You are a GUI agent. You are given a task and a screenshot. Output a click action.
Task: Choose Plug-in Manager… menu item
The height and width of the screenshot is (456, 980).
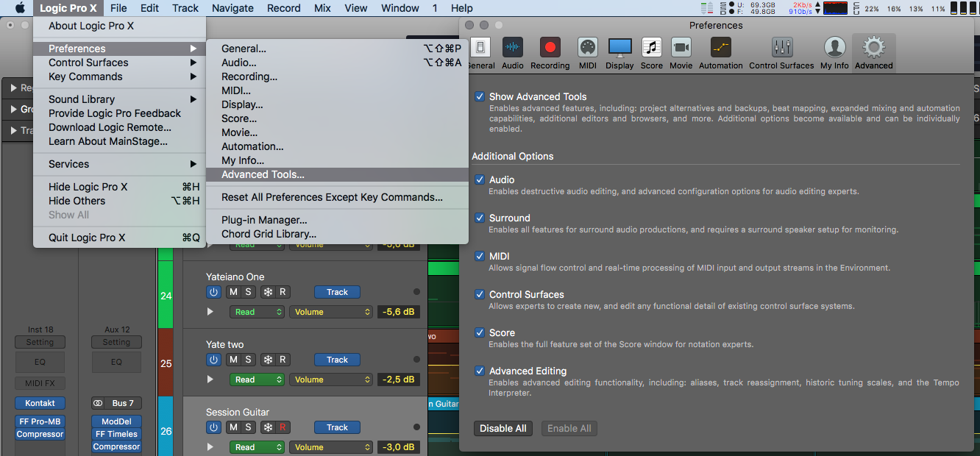coord(337,220)
